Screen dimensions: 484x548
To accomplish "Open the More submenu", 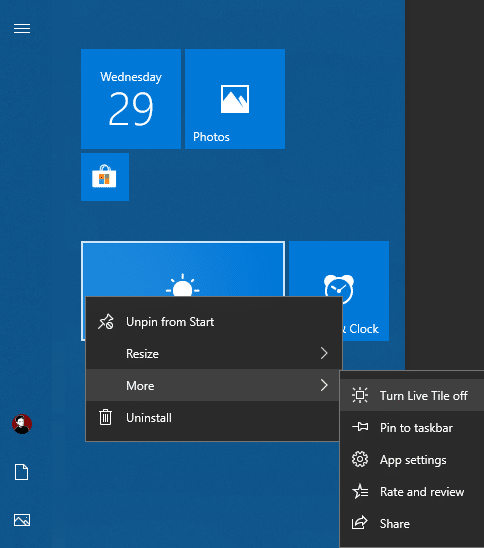I will (x=212, y=385).
